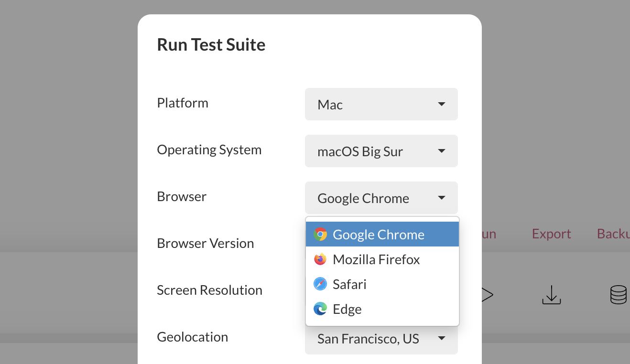
Task: Click the Backup link behind the dialog
Action: pos(613,234)
